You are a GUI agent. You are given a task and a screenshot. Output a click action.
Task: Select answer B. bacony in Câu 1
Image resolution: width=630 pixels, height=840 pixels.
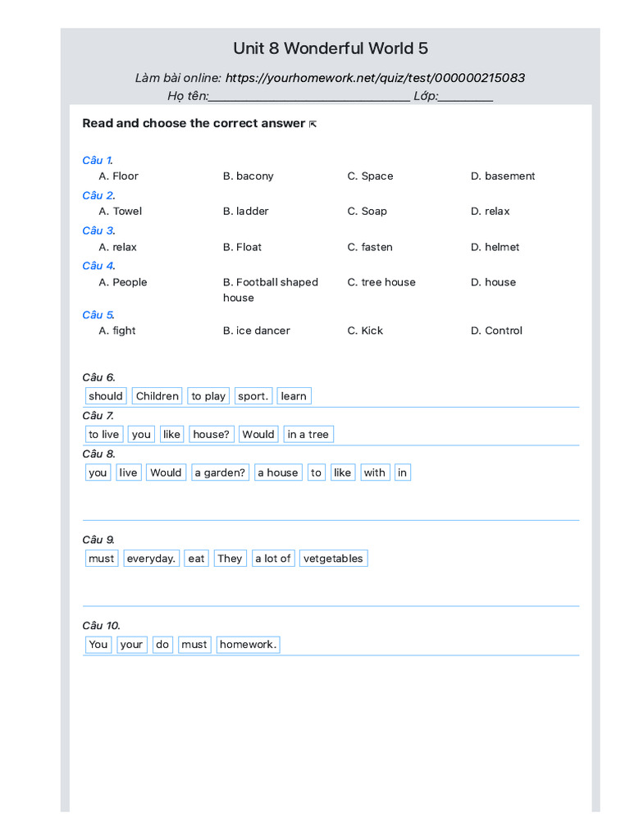click(x=248, y=176)
